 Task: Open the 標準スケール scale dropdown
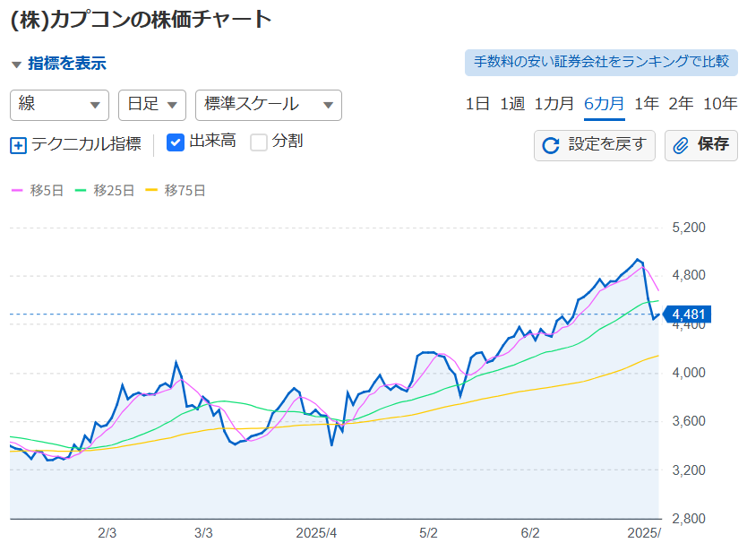click(269, 105)
